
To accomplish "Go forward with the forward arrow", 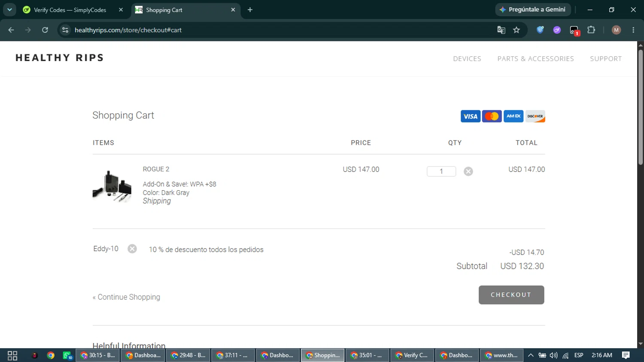I will click(x=28, y=30).
